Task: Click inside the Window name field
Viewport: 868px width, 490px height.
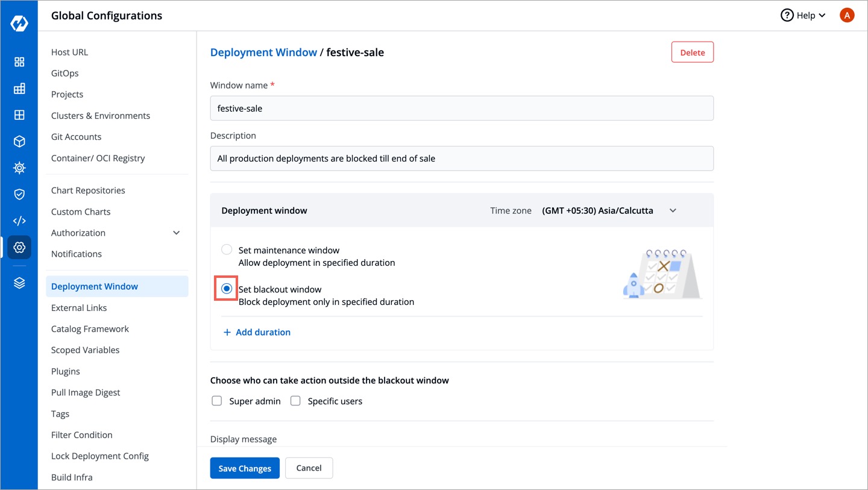Action: coord(462,108)
